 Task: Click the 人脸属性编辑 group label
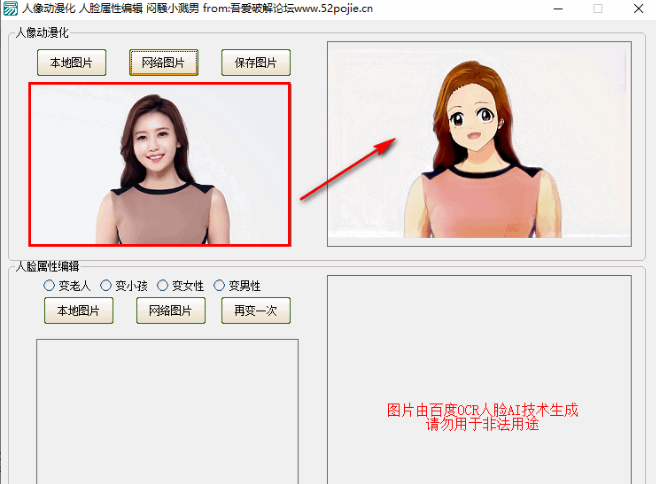(47, 266)
